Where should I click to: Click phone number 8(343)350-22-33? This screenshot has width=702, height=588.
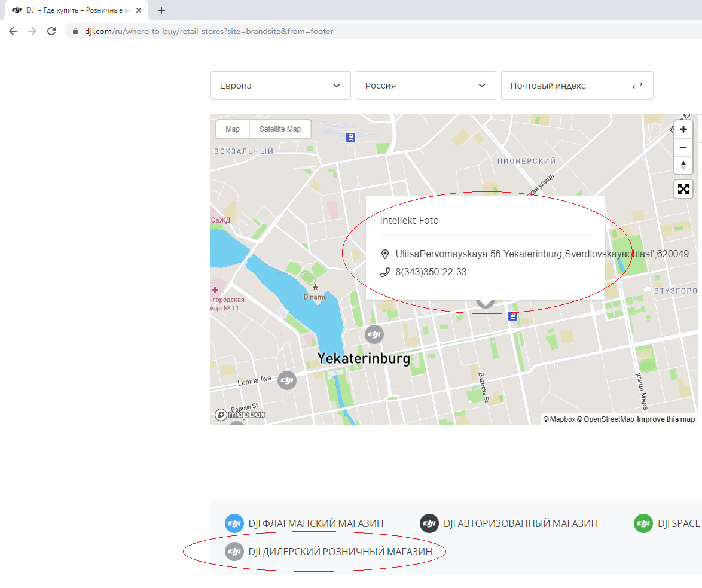[x=431, y=272]
